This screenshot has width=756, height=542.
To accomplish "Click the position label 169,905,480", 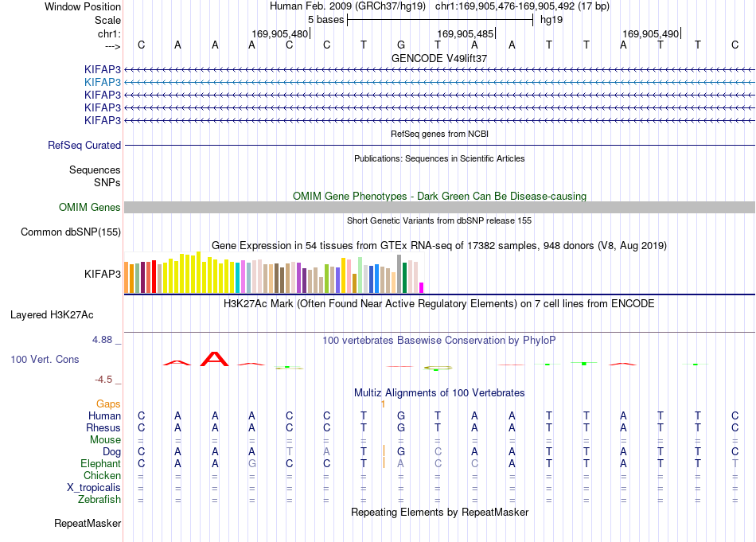I will click(279, 33).
